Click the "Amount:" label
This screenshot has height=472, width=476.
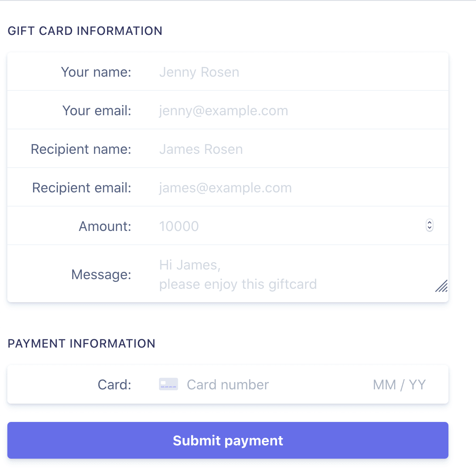105,226
